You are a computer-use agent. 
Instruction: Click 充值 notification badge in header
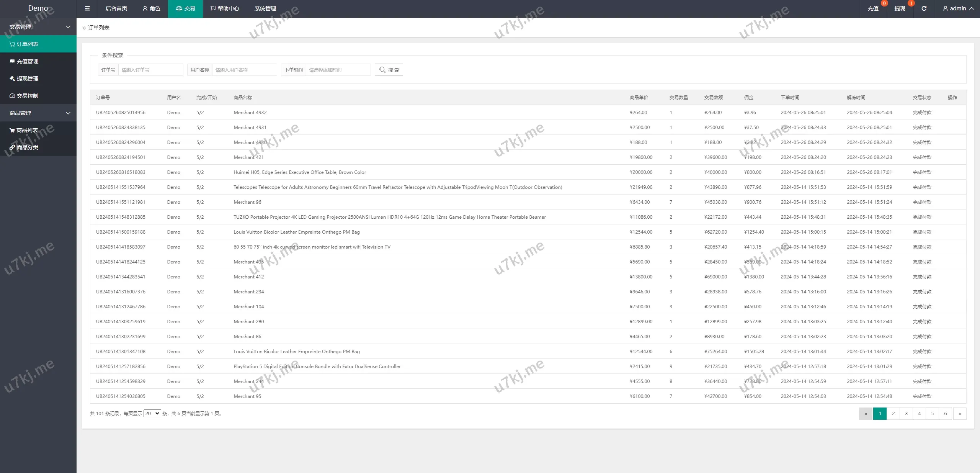(x=884, y=3)
